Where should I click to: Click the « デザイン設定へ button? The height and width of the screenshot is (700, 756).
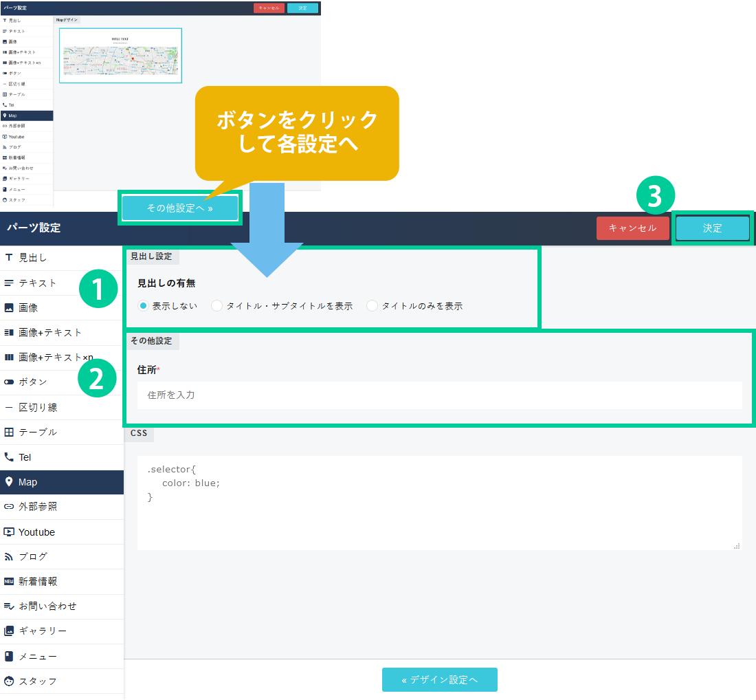439,679
